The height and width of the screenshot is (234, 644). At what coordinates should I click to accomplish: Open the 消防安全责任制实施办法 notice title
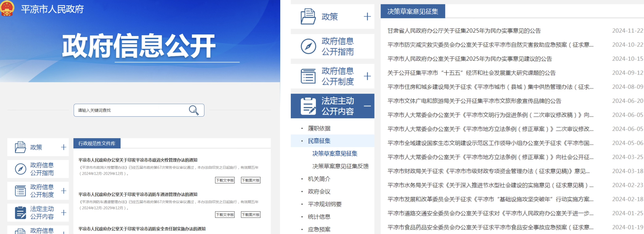[x=142, y=229]
